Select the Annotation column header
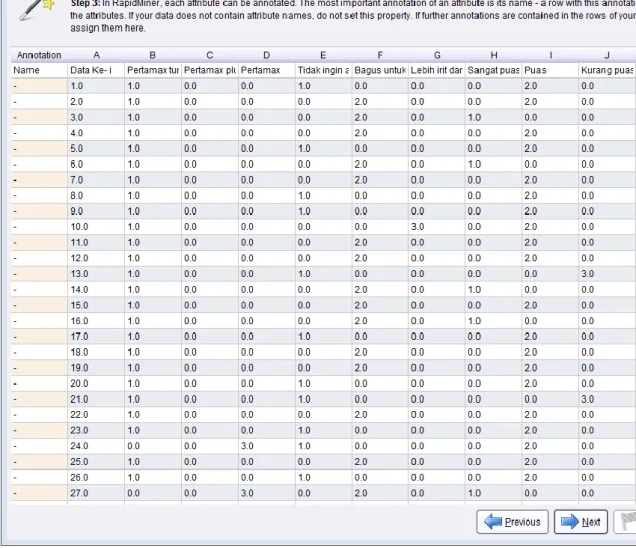The width and height of the screenshot is (636, 548). (39, 55)
